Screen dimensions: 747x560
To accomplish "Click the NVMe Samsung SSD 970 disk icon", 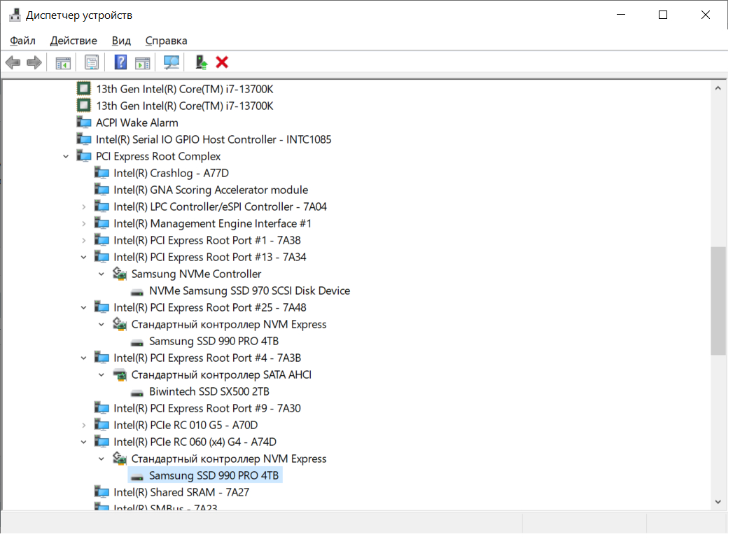I will point(137,291).
